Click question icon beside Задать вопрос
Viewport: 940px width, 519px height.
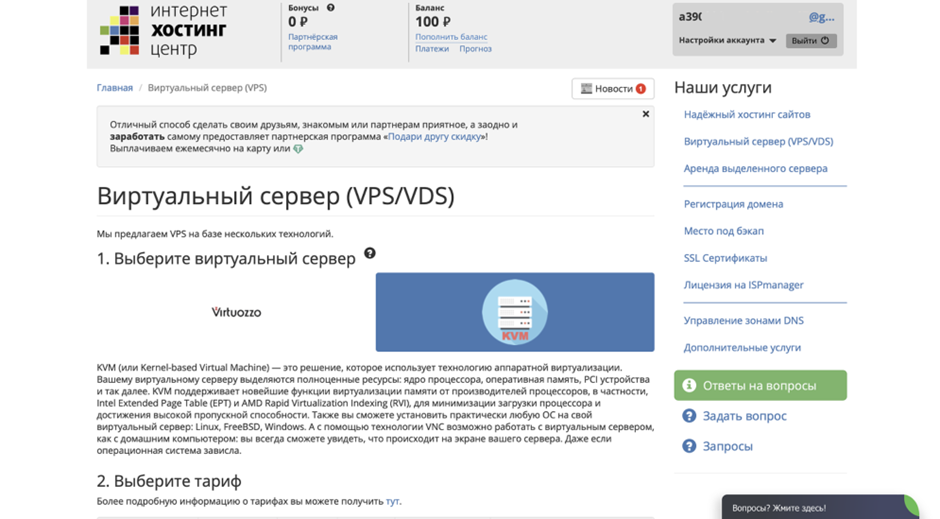coord(689,416)
